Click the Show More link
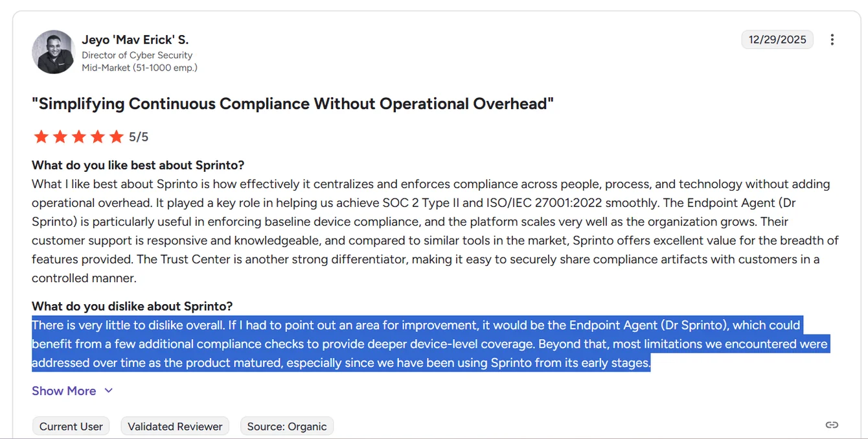Image resolution: width=868 pixels, height=439 pixels. point(64,391)
